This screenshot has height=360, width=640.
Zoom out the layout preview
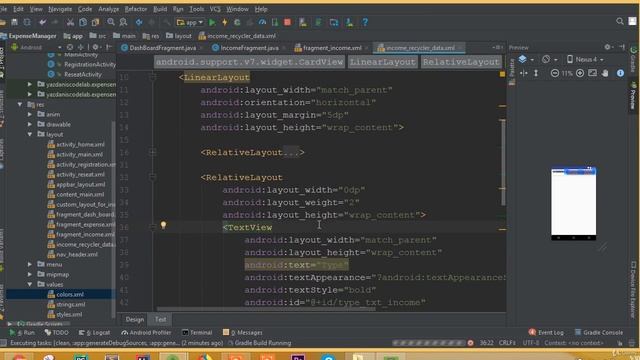pyautogui.click(x=554, y=73)
